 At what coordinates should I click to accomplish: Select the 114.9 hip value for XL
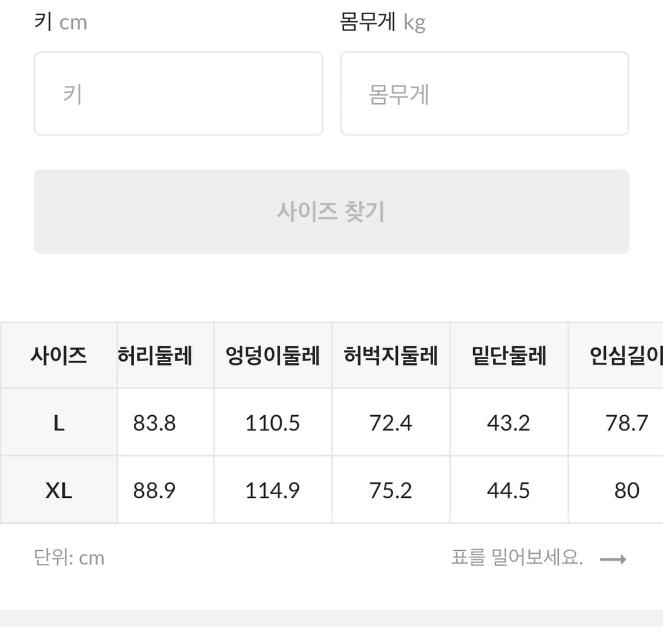pyautogui.click(x=272, y=489)
